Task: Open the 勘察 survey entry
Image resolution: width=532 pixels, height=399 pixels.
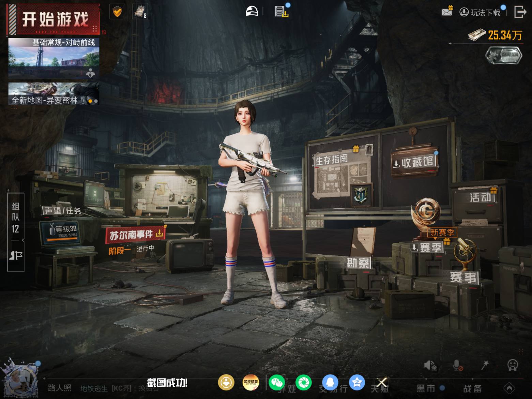Action: [x=358, y=263]
